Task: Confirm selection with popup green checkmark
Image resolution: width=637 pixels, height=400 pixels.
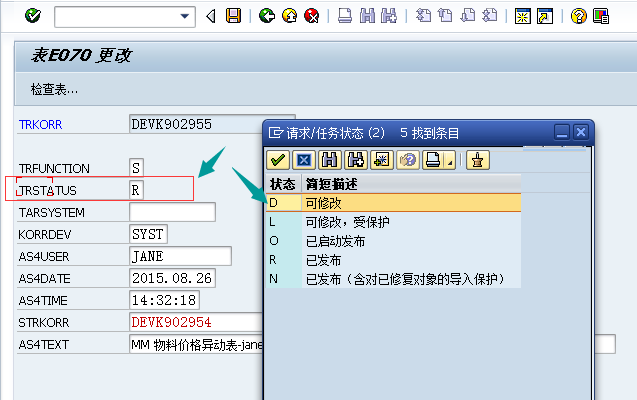Action: 278,160
